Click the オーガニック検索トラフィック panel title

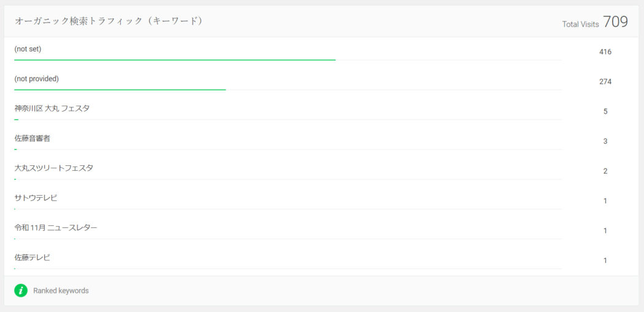[109, 21]
